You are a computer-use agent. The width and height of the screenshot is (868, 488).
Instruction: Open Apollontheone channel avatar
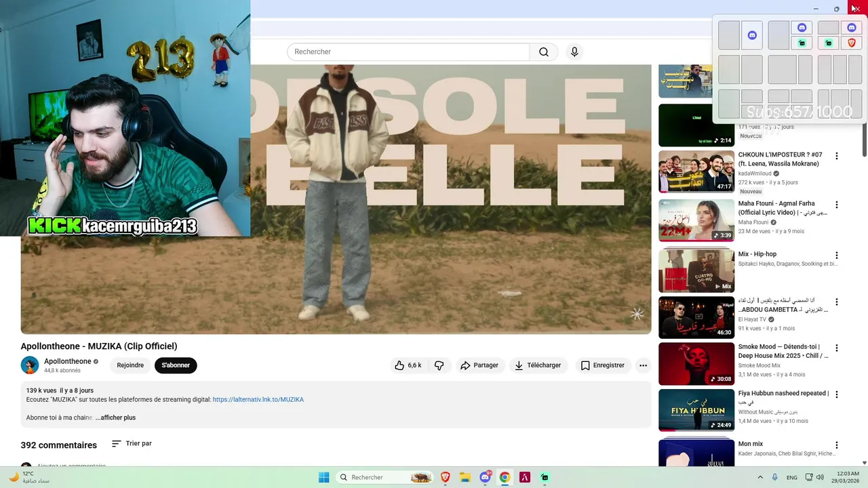tap(30, 365)
